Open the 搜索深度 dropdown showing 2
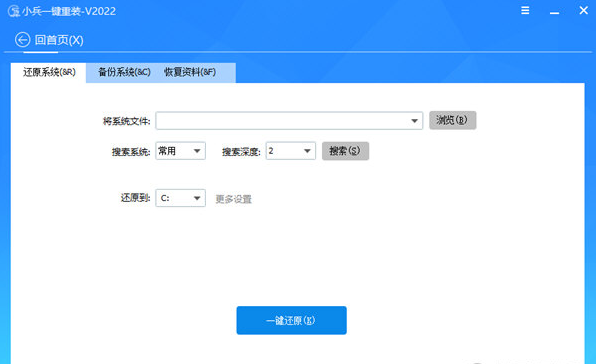 (x=291, y=151)
